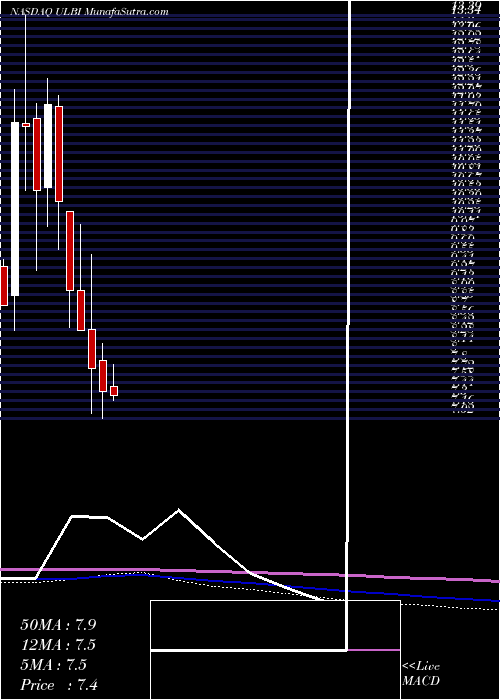Click the 50MA : 7.9 value

tap(58, 625)
